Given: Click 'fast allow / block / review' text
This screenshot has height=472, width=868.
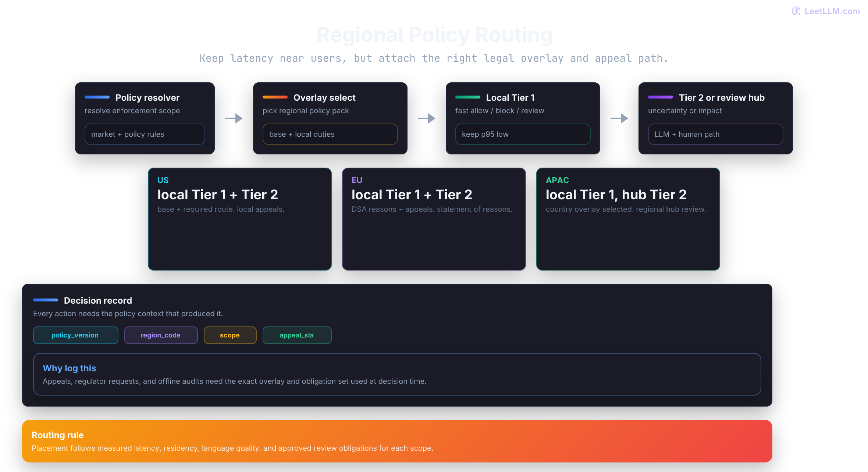Looking at the screenshot, I should 499,111.
